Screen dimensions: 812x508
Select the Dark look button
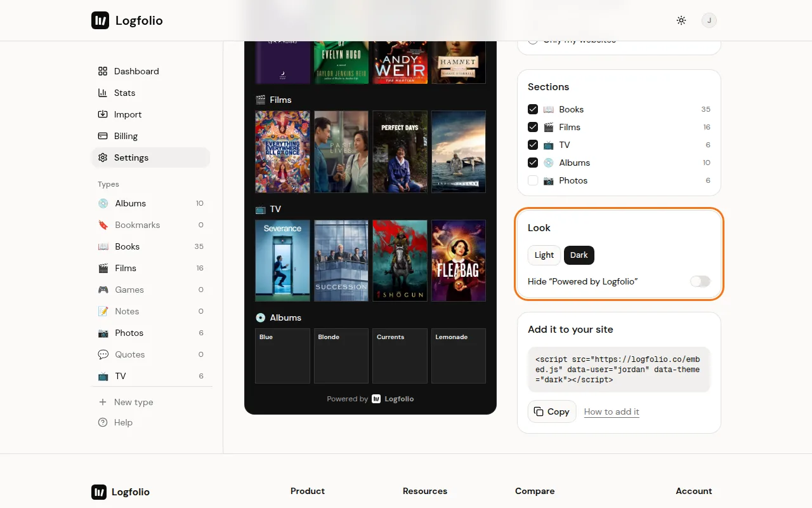(579, 255)
